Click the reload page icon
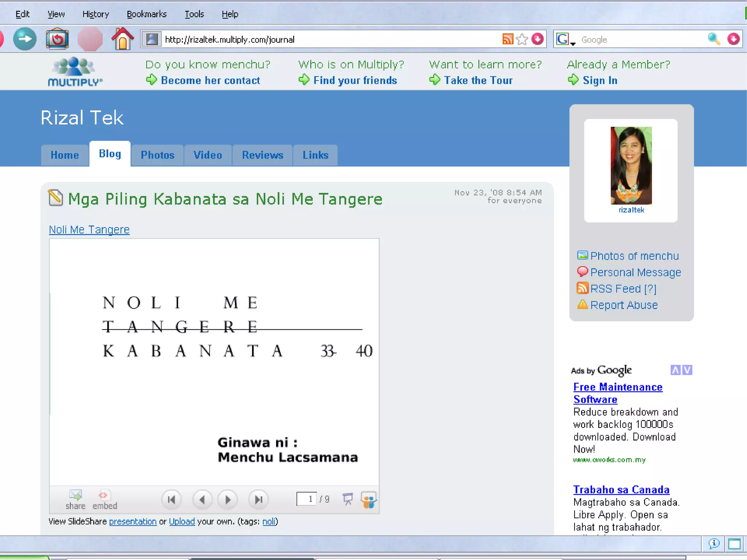Viewport: 747px width, 560px height. click(x=57, y=39)
